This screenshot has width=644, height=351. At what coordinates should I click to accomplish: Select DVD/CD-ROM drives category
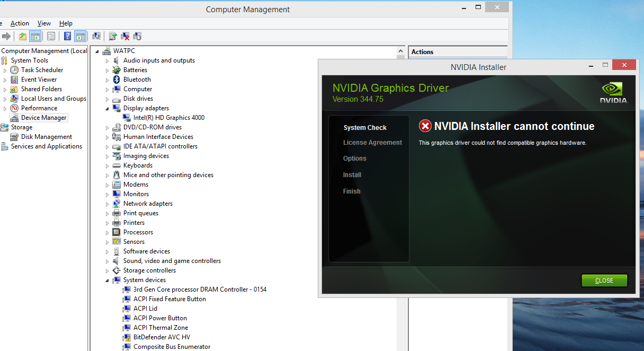tap(153, 127)
